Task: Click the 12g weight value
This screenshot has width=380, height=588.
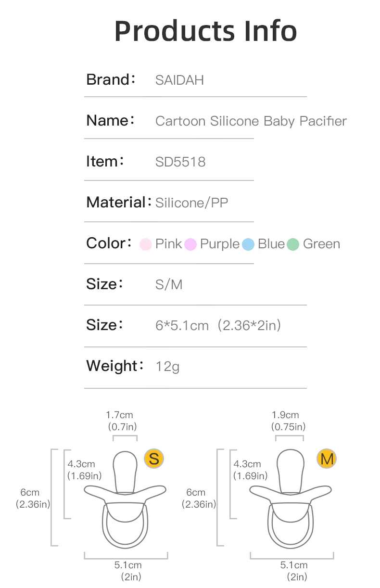Action: click(167, 367)
